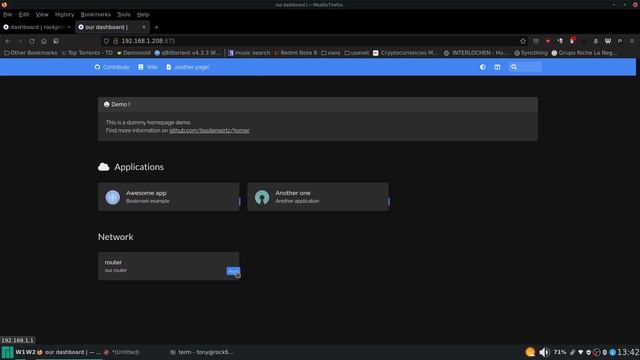
Task: Reload the dashboard page
Action: coord(32,41)
